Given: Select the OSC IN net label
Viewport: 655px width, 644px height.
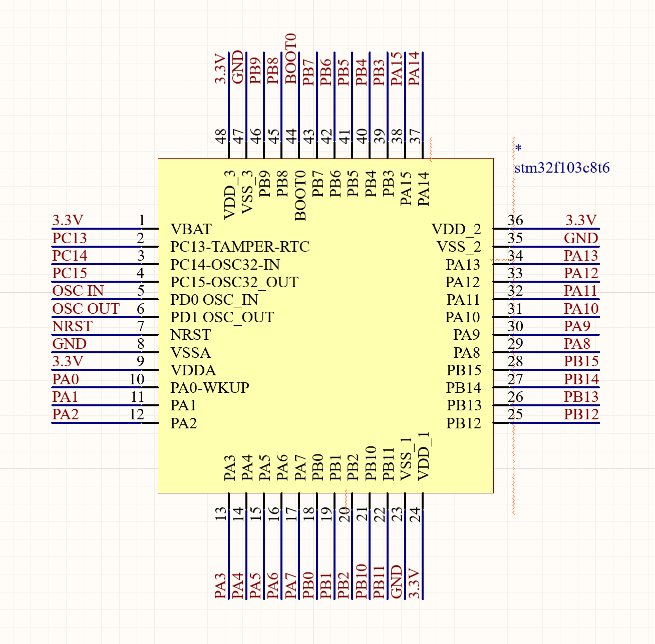Looking at the screenshot, I should coord(78,291).
